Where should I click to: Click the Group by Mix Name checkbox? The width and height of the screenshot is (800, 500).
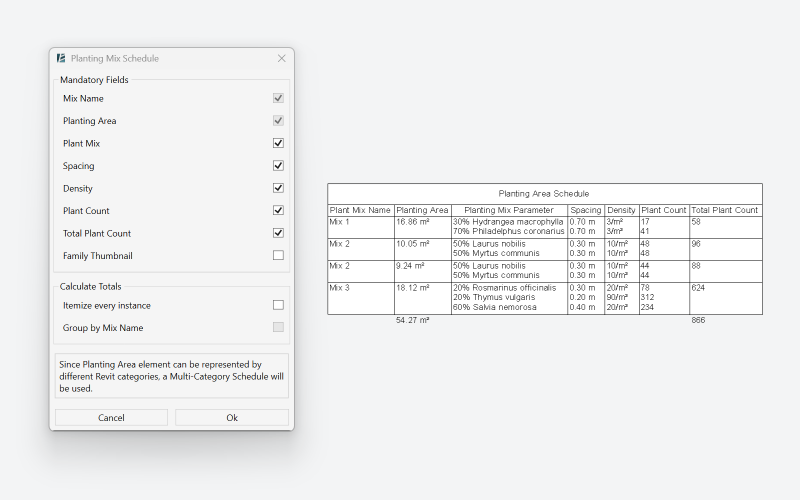(x=278, y=327)
